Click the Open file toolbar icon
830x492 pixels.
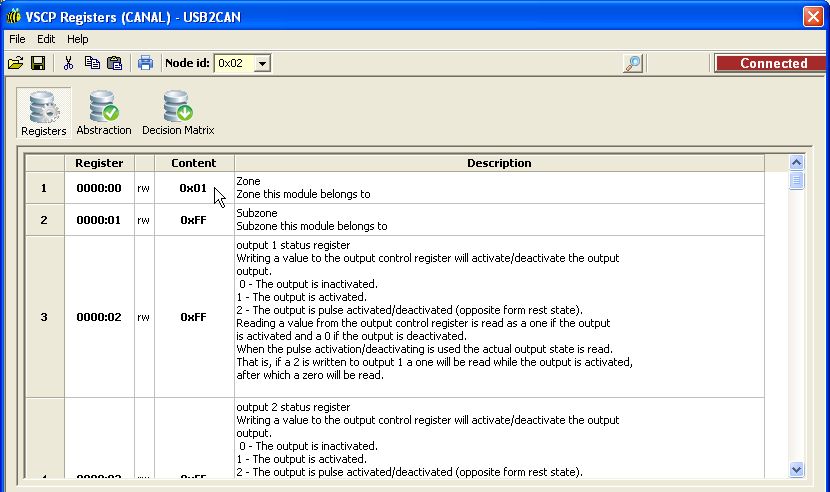(x=15, y=63)
